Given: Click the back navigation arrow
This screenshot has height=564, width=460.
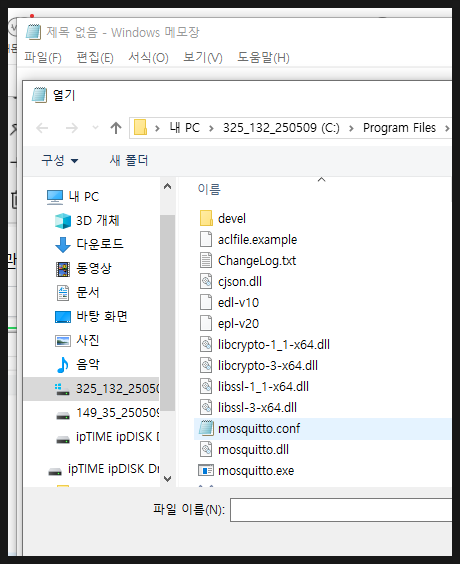Looking at the screenshot, I should 42,128.
